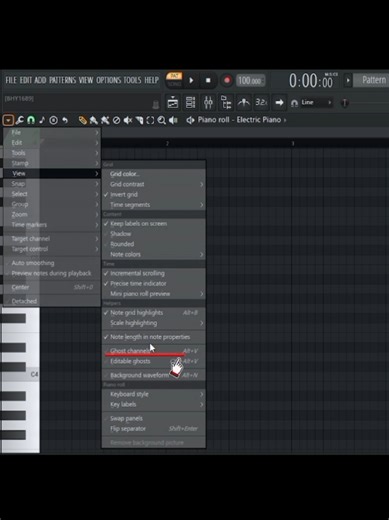This screenshot has width=389, height=520.
Task: Open the Browser/plugin tree icon
Action: coord(226,102)
